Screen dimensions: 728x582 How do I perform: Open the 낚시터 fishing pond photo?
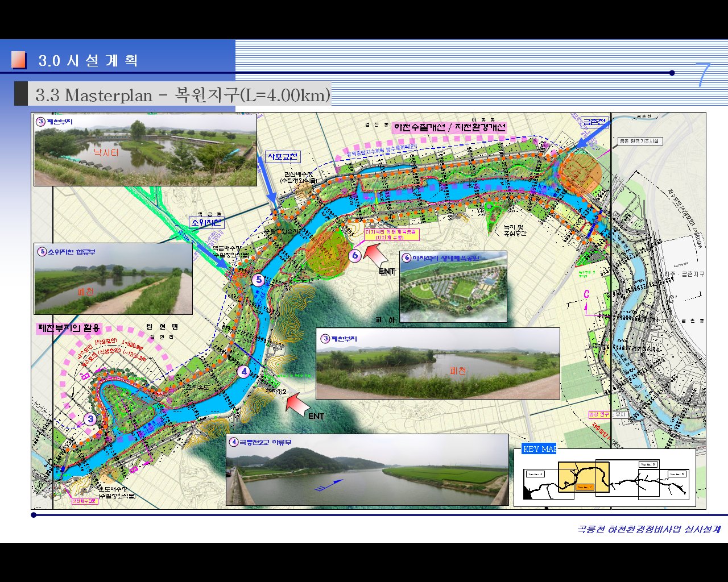(145, 151)
